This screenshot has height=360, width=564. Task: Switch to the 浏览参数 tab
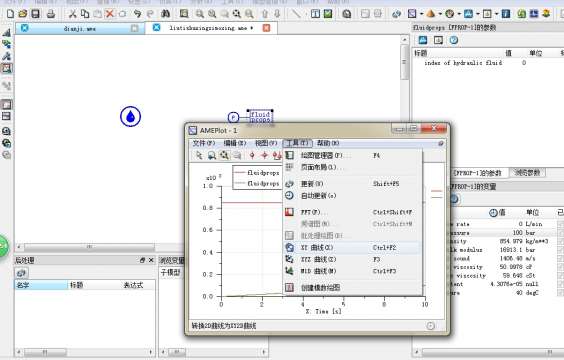click(x=527, y=173)
